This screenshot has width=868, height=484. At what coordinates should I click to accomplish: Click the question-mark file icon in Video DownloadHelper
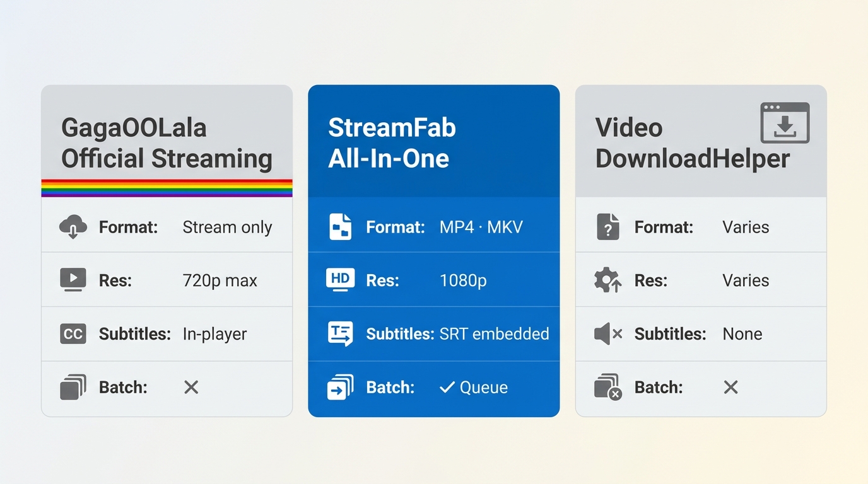coord(608,227)
